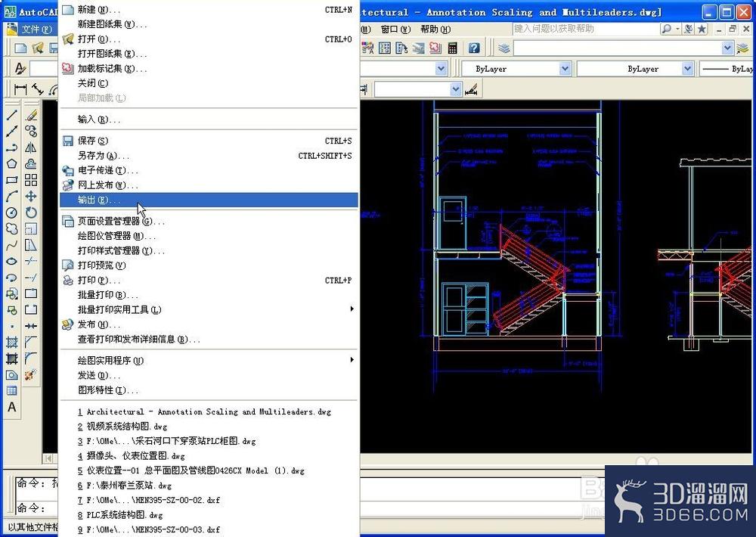Choose 另存为(A)... menu entry
This screenshot has width=756, height=537.
[209, 155]
